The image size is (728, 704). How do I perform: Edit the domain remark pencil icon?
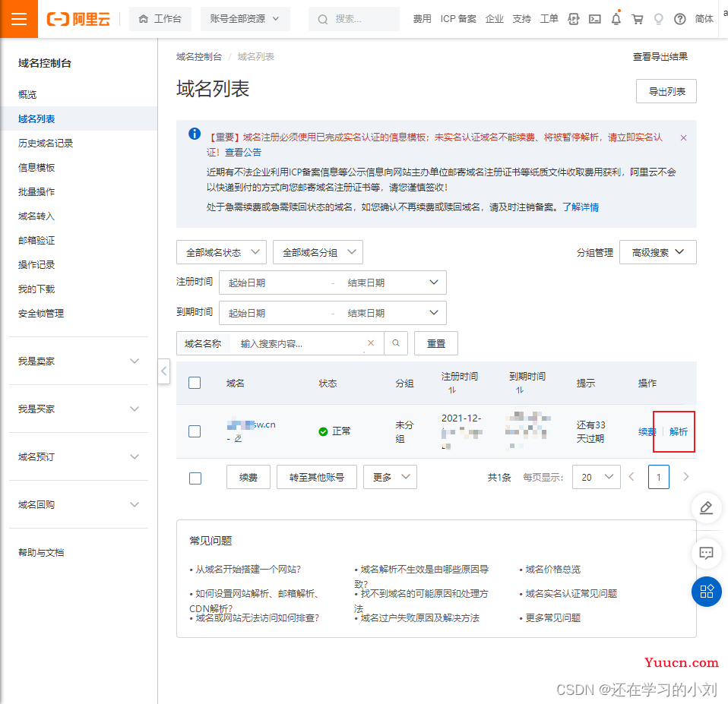pyautogui.click(x=238, y=438)
